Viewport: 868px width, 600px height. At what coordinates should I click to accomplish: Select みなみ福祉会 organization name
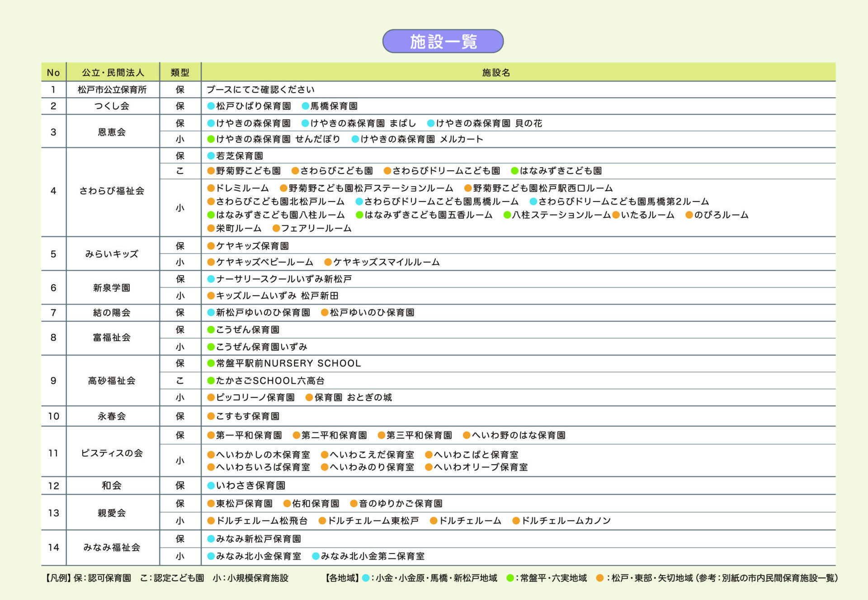tap(112, 547)
